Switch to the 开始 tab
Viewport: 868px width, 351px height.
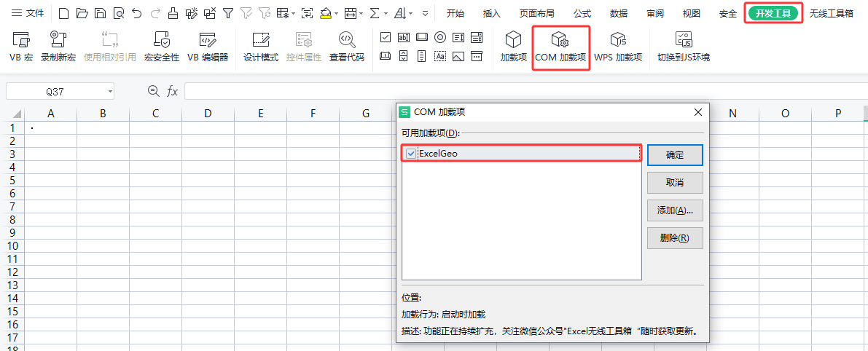(x=455, y=13)
